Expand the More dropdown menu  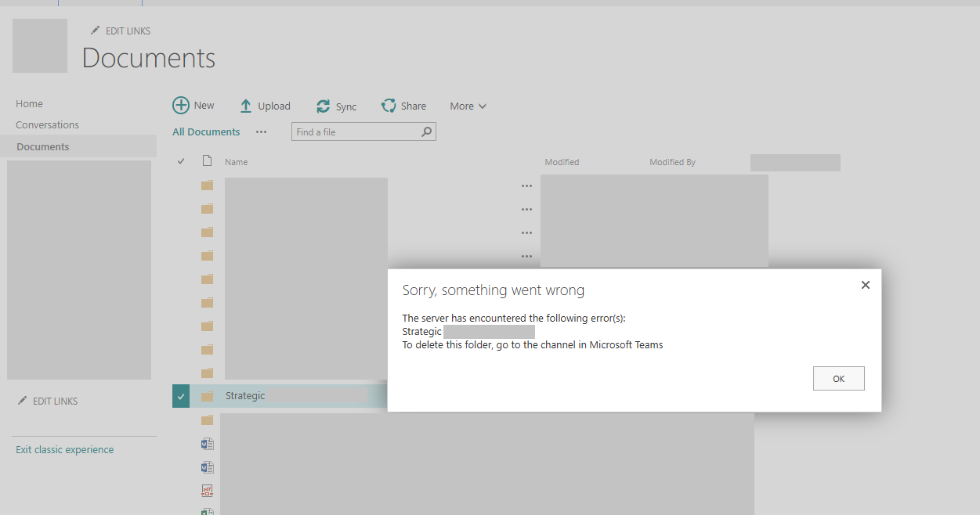pyautogui.click(x=468, y=106)
